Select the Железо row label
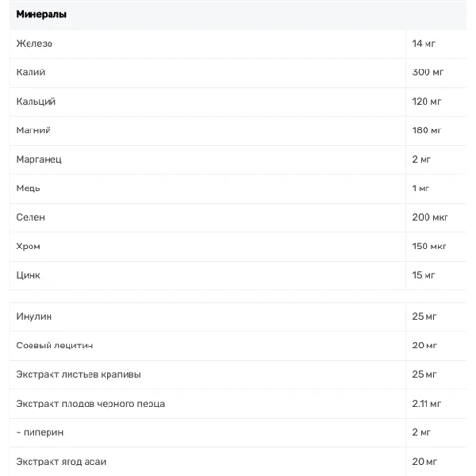The width and height of the screenshot is (476, 476). click(x=34, y=44)
